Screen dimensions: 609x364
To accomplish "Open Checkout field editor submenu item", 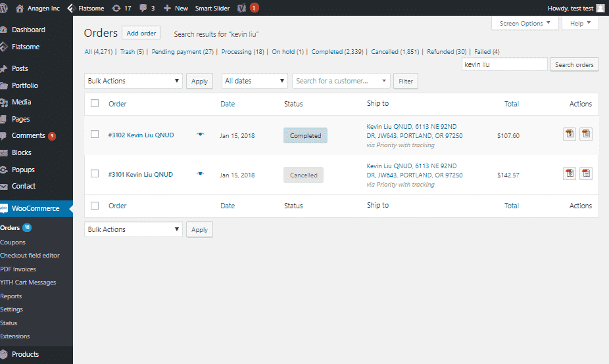I will tap(30, 256).
